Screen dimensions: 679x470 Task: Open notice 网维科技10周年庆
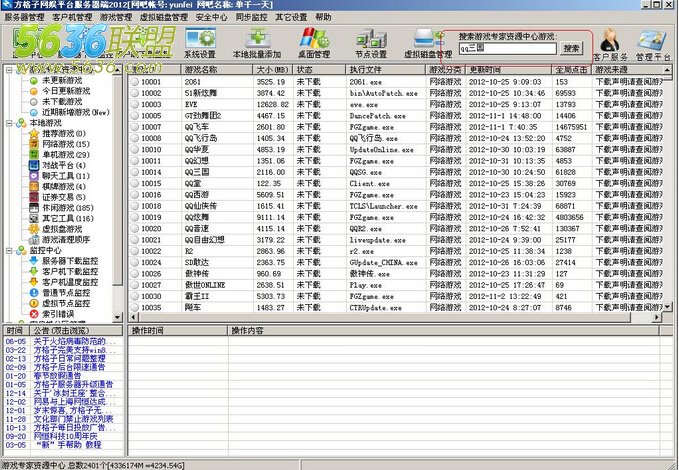[x=65, y=436]
